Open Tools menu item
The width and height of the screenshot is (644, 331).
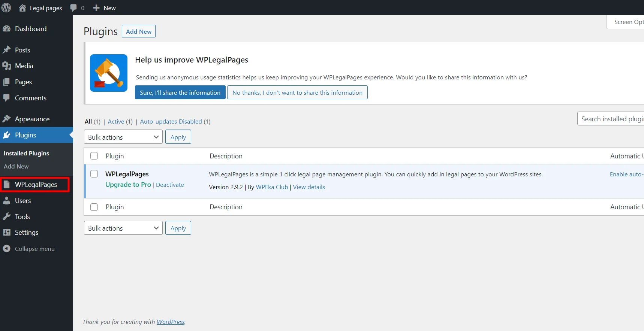(x=22, y=217)
